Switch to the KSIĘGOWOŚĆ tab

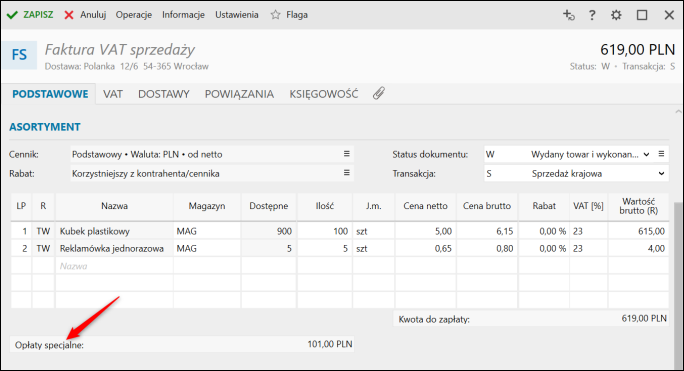point(324,94)
